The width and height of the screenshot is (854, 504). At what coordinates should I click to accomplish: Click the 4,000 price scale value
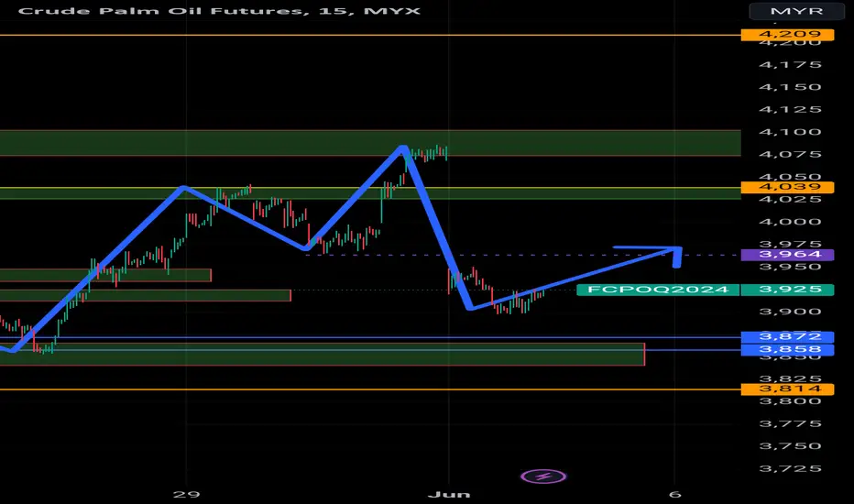tap(790, 222)
